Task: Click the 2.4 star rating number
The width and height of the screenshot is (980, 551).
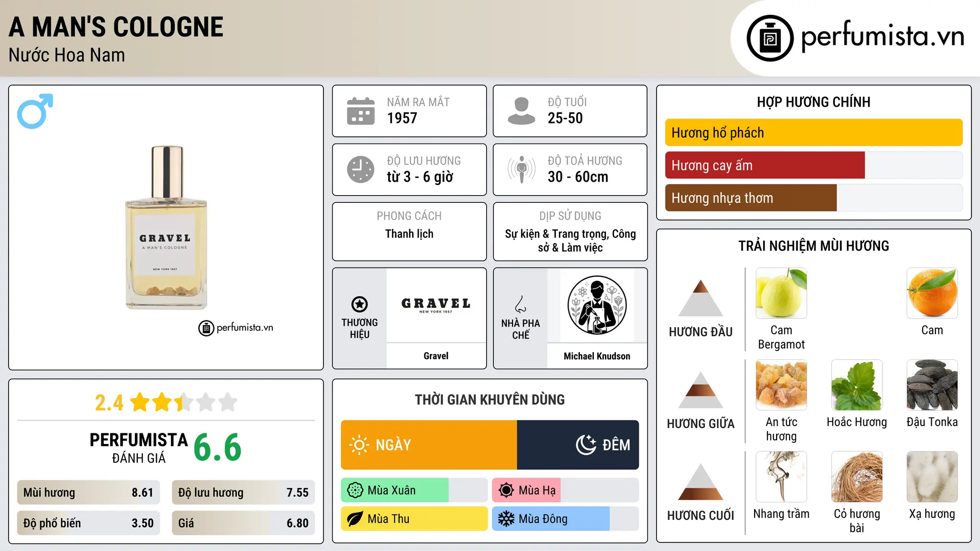Action: 109,403
